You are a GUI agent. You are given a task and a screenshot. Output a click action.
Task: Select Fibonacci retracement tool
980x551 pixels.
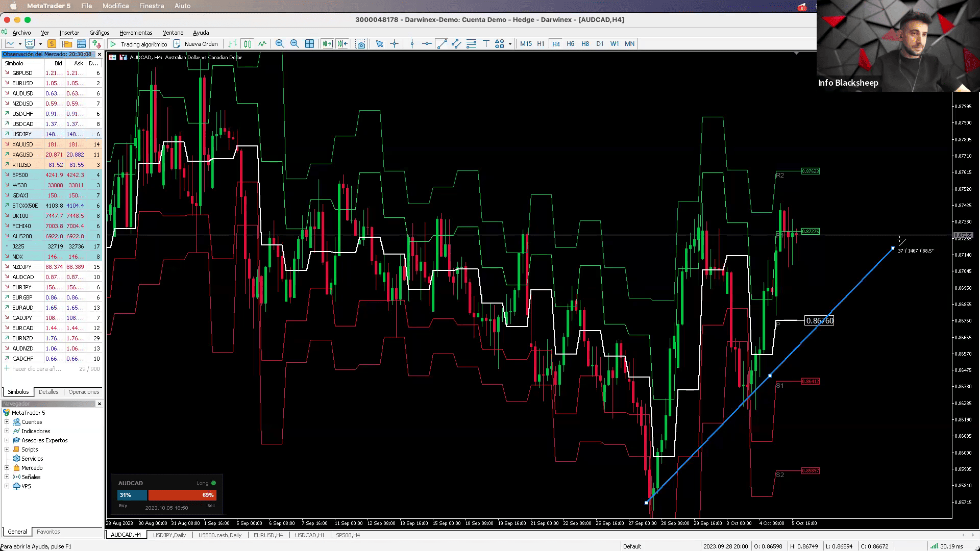pyautogui.click(x=471, y=44)
